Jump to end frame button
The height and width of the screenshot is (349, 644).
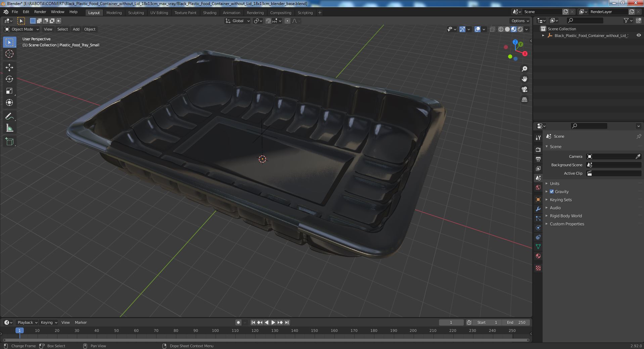287,322
